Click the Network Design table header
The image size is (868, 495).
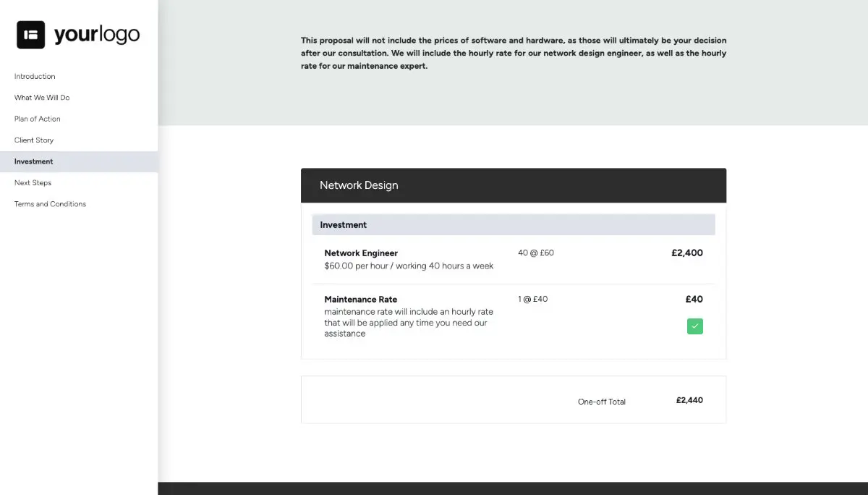pos(359,185)
